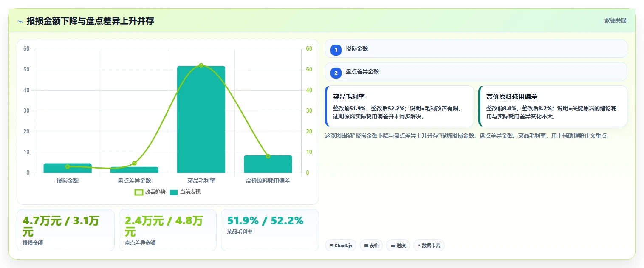Toggle the 当前表现 legend label
This screenshot has width=644, height=268.
point(190,192)
